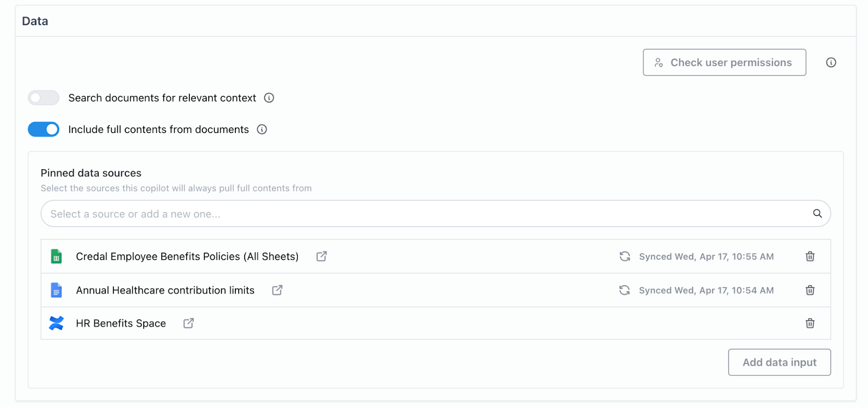Screen dimensions: 868x409
Task: Show info for Include full contents option
Action: [262, 130]
